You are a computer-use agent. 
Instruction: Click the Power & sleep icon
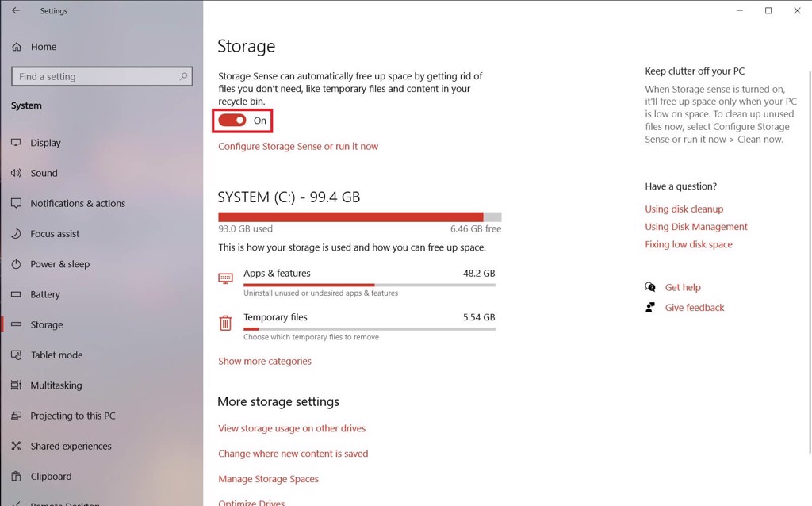[x=16, y=264]
